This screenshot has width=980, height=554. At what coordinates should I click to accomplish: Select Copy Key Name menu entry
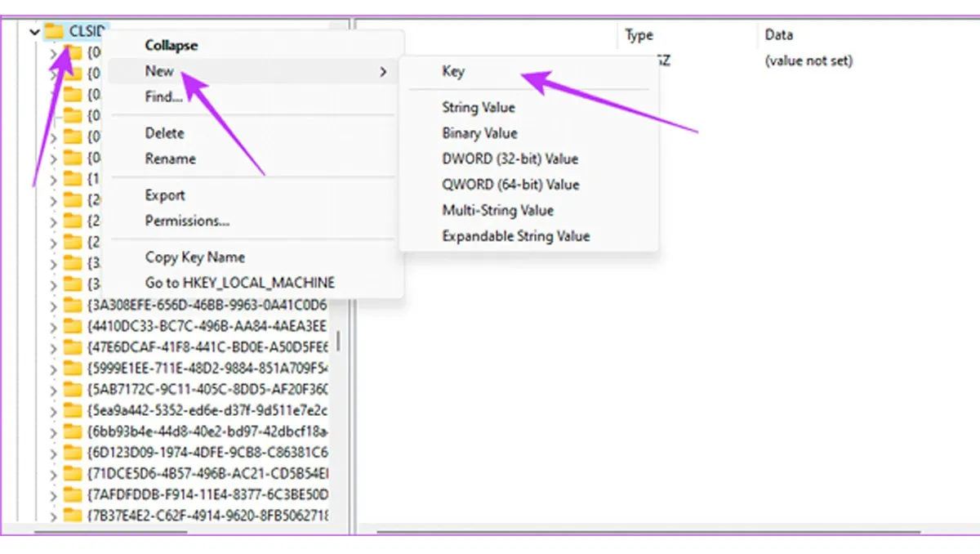[194, 257]
